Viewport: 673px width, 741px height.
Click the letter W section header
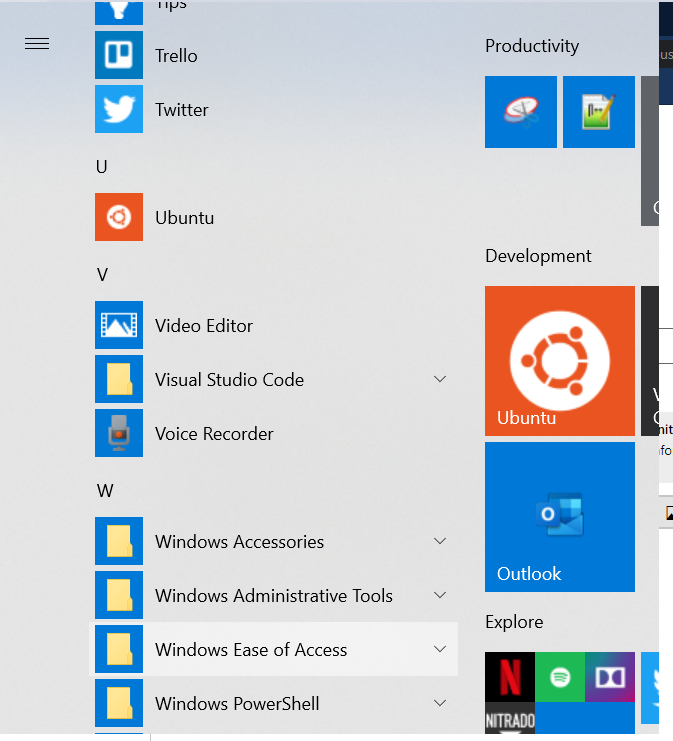tap(104, 490)
